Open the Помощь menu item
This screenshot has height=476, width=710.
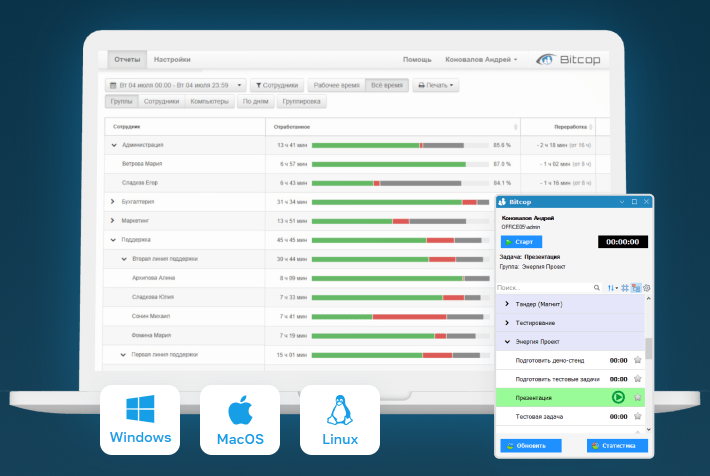pos(417,60)
